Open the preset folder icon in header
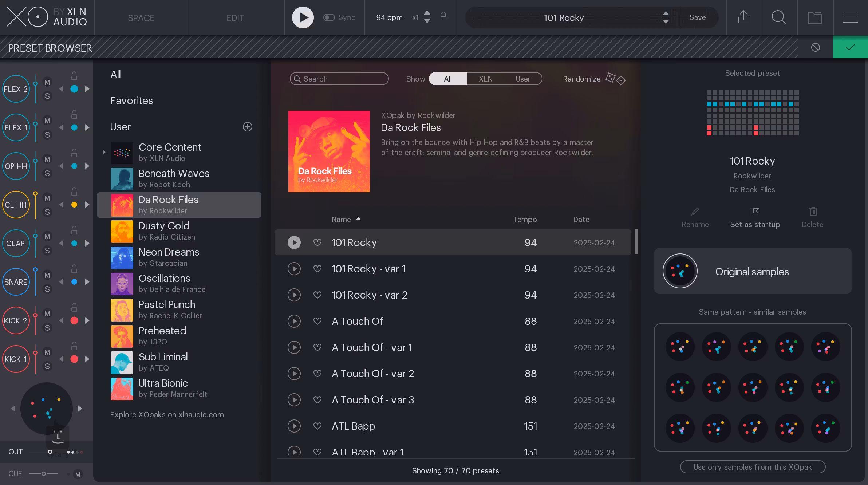The image size is (868, 485). [814, 17]
